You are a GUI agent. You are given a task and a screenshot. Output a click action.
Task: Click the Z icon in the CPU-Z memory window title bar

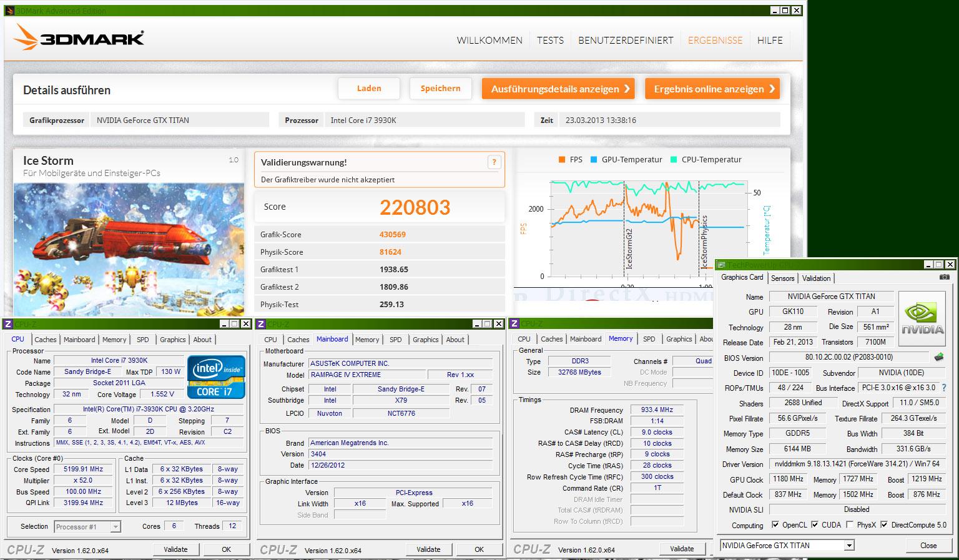pos(514,323)
